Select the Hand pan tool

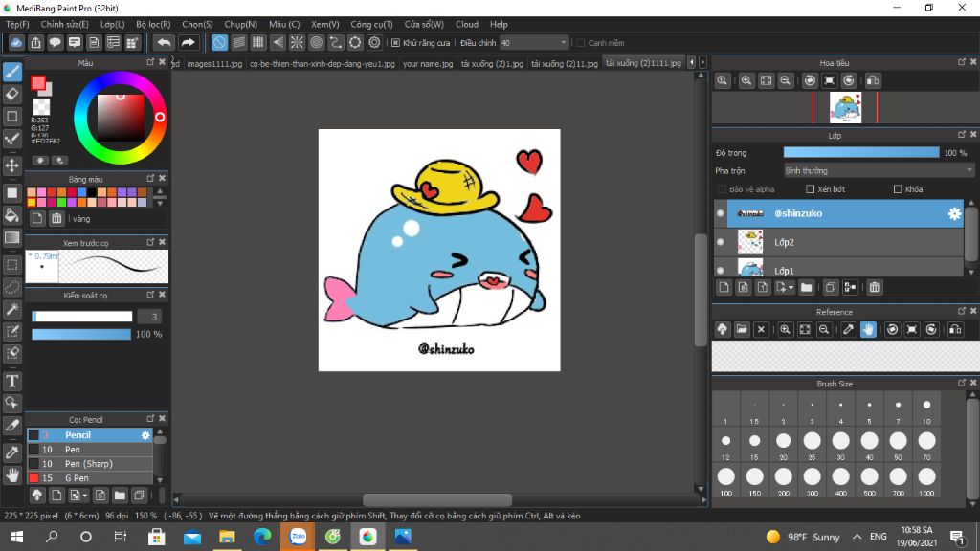pyautogui.click(x=11, y=475)
